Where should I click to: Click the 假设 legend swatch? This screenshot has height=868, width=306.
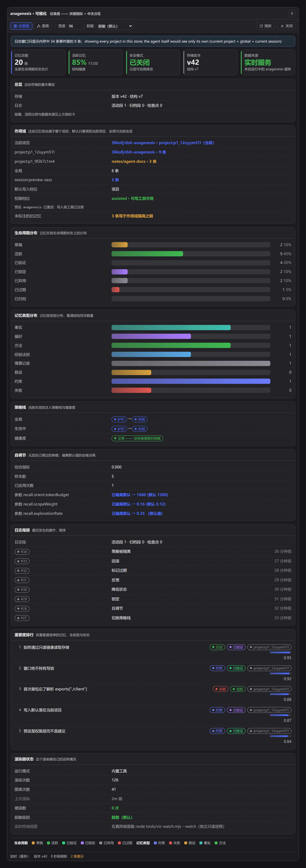point(186,843)
